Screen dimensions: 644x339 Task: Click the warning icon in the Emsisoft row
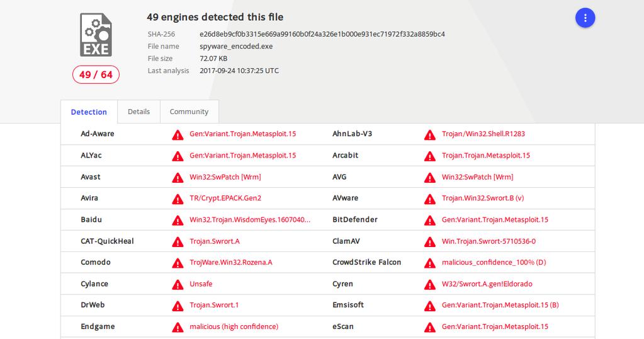tap(429, 306)
